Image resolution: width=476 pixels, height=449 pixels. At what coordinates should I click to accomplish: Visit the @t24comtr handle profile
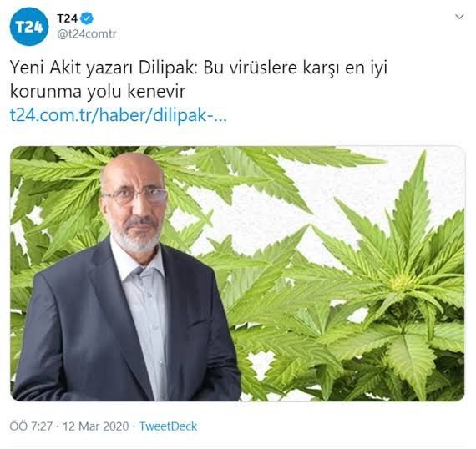[87, 33]
